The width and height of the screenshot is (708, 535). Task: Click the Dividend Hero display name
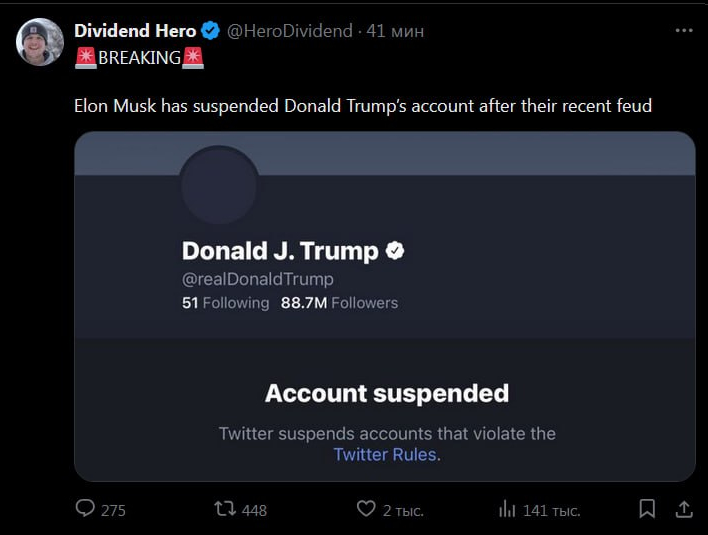click(135, 31)
